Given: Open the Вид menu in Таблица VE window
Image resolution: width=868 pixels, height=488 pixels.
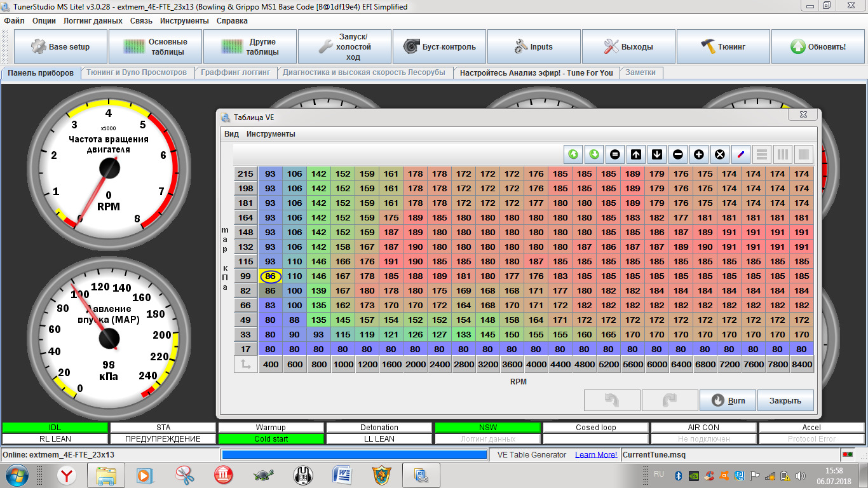Looking at the screenshot, I should pos(231,134).
